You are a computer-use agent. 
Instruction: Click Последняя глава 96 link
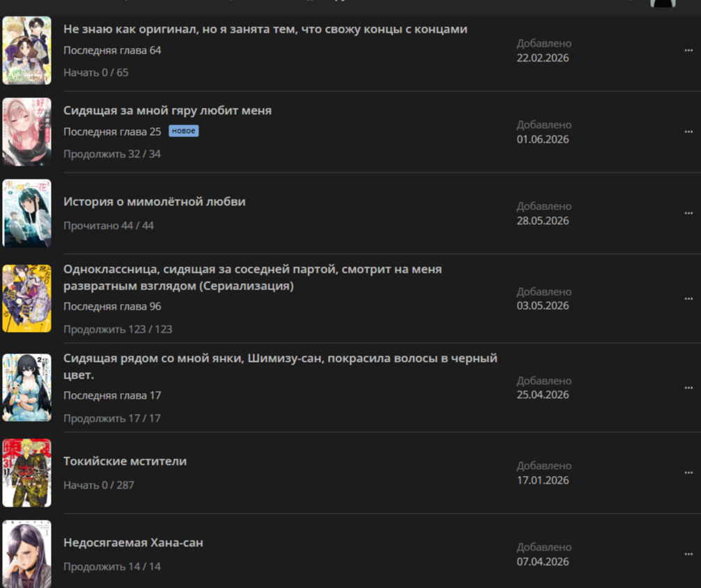(112, 306)
